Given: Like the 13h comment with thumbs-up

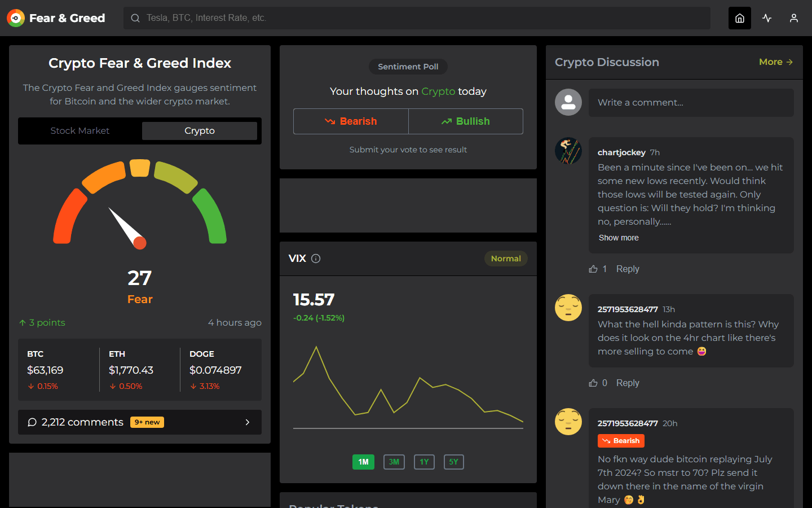Looking at the screenshot, I should tap(593, 383).
